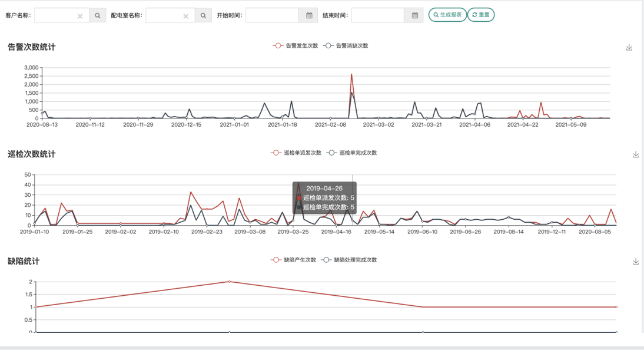Download the 告警次数统计 chart

[629, 48]
